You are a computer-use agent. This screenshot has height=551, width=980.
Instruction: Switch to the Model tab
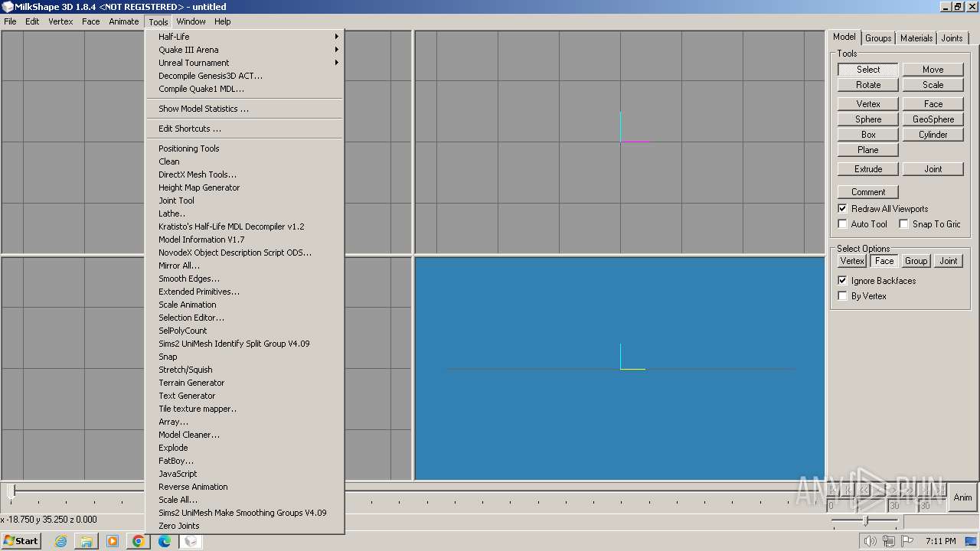[844, 37]
